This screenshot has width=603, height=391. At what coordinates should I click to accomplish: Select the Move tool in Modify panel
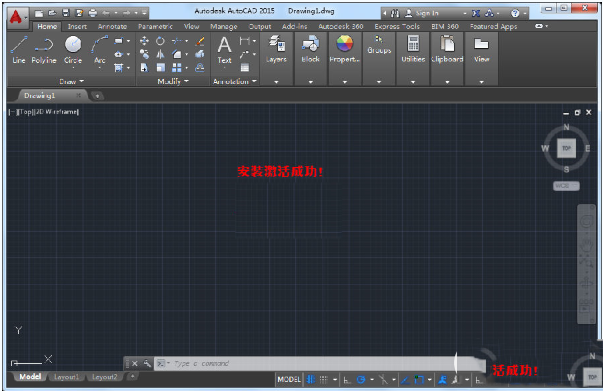[x=144, y=41]
